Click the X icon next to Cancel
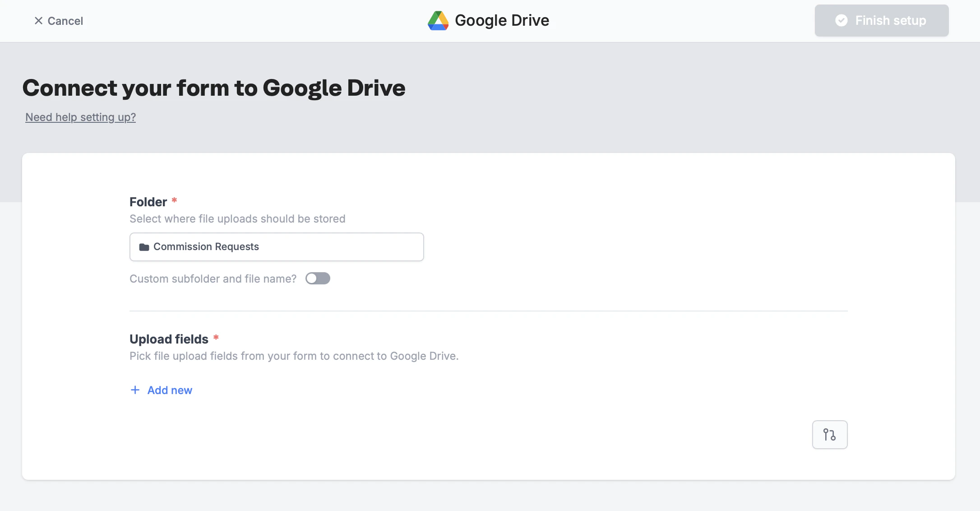This screenshot has height=511, width=980. tap(38, 20)
